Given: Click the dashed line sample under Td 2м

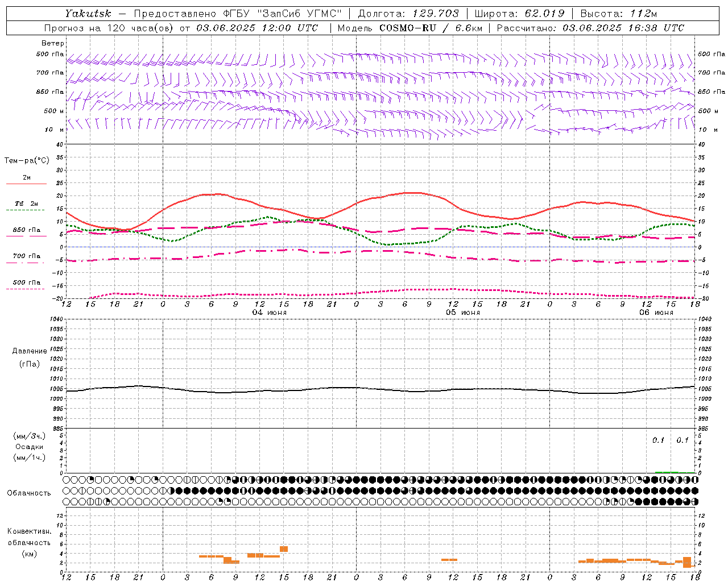Looking at the screenshot, I should 25,210.
